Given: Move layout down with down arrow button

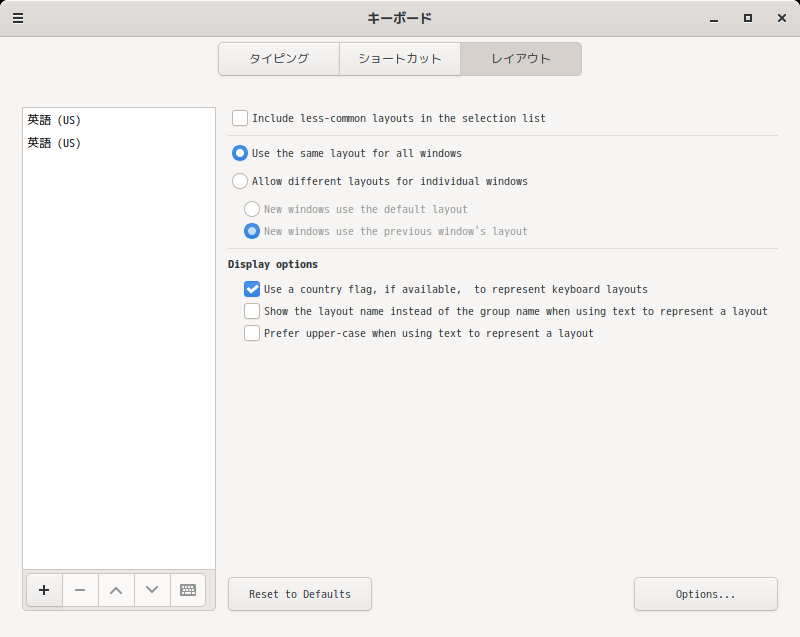Looking at the screenshot, I should coord(152,590).
